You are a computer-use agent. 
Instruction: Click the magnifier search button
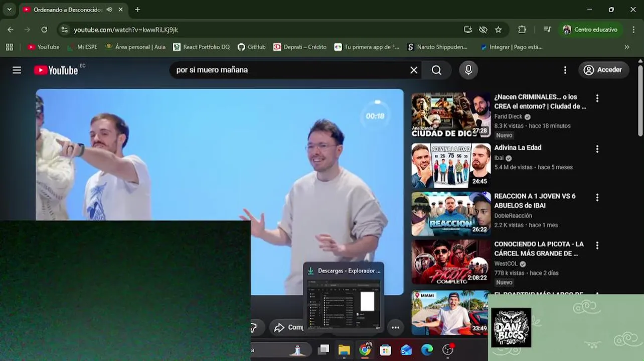436,70
